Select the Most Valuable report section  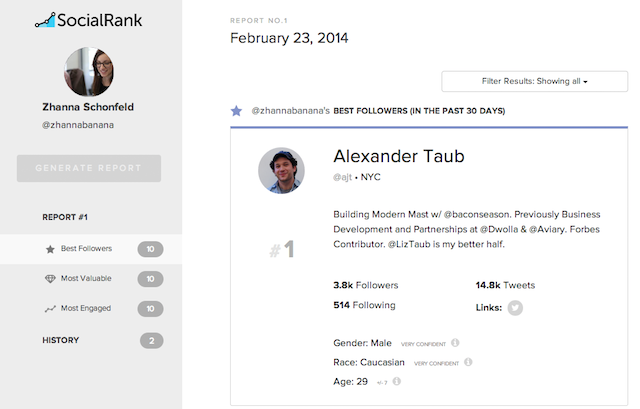click(x=86, y=279)
